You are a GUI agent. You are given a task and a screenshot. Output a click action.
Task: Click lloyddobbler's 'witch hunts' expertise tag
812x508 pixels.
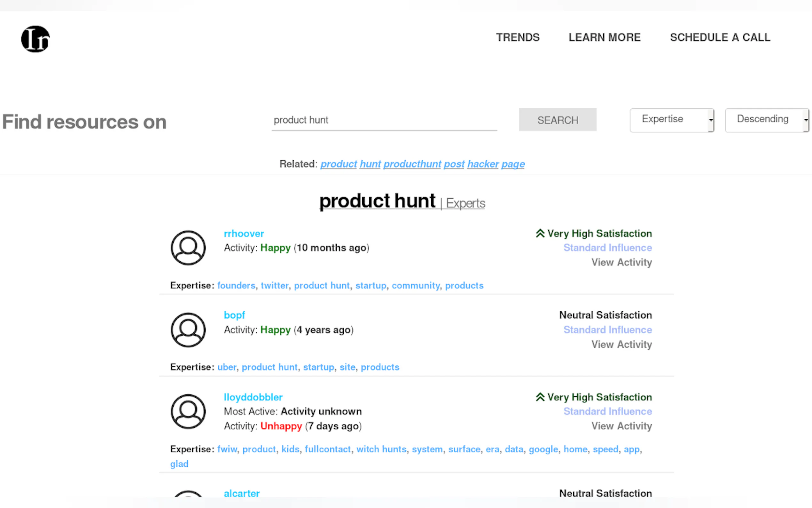(x=381, y=449)
